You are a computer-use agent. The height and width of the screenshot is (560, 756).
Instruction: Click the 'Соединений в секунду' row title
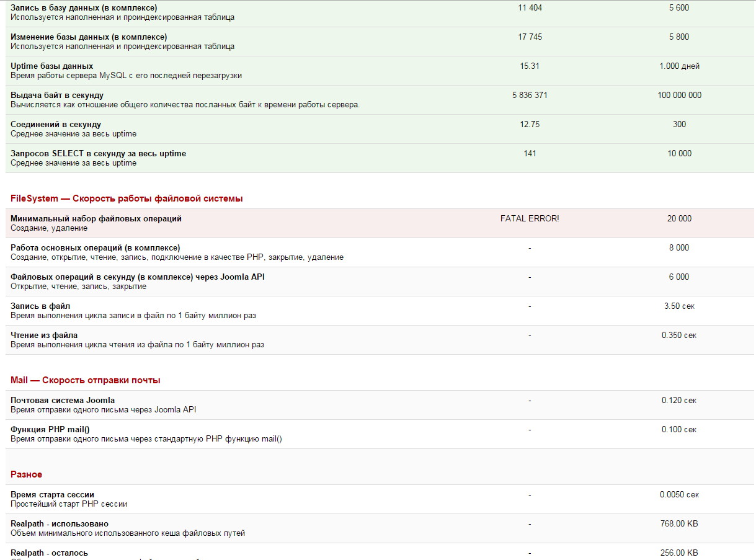(56, 124)
